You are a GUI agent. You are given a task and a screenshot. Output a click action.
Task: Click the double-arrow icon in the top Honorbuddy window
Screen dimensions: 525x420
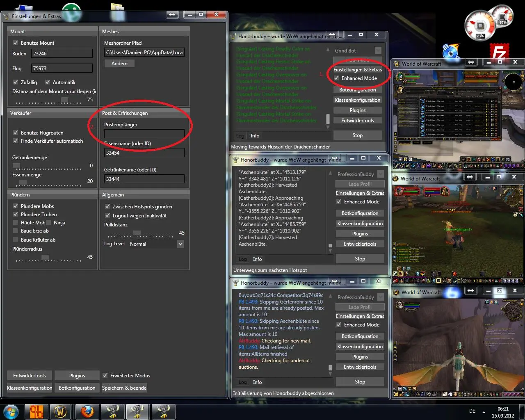point(332,35)
